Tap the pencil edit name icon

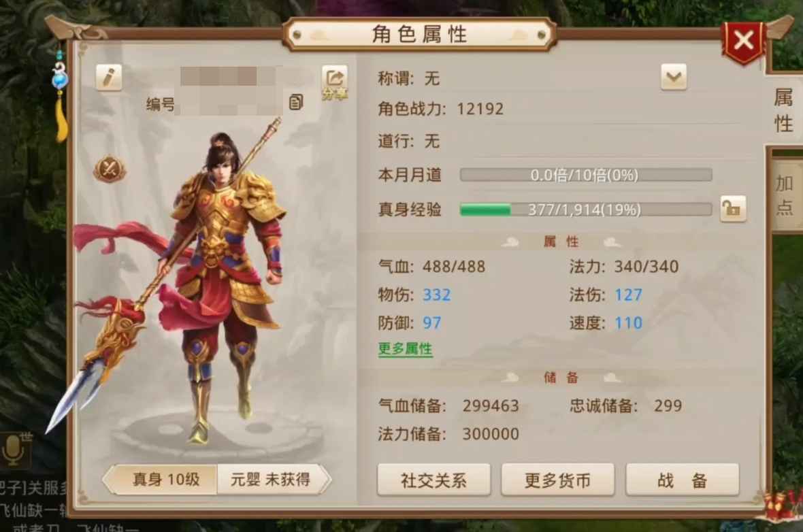click(109, 78)
